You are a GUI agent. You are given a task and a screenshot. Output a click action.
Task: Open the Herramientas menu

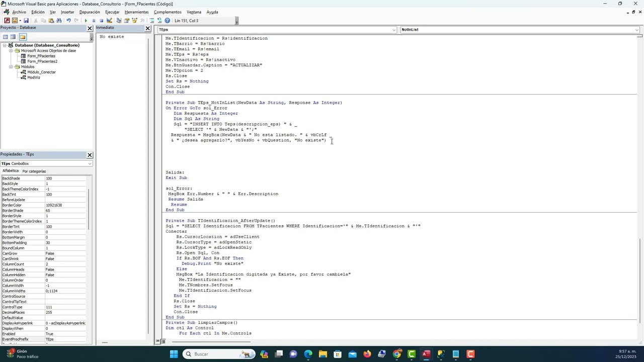point(136,12)
